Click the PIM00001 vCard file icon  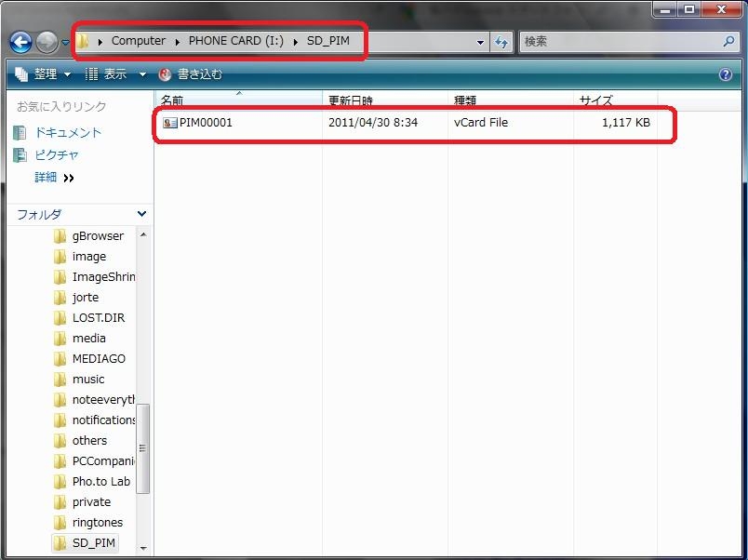(170, 123)
